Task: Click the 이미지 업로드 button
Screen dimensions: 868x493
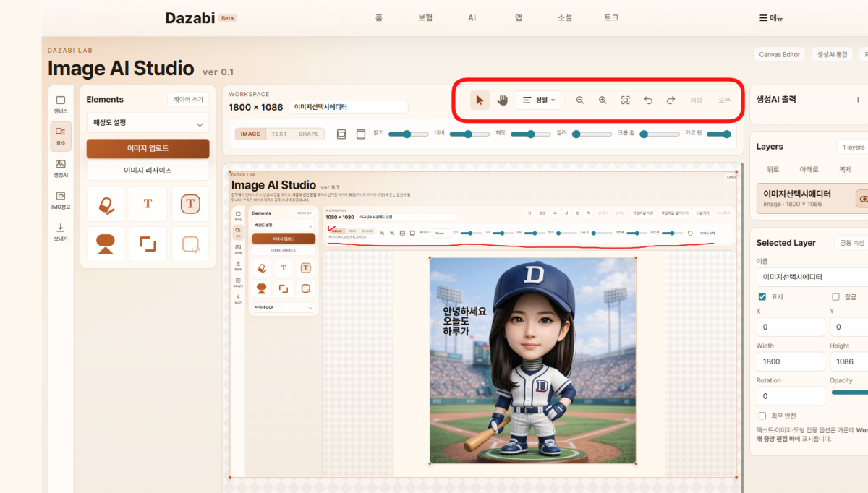Action: point(148,148)
